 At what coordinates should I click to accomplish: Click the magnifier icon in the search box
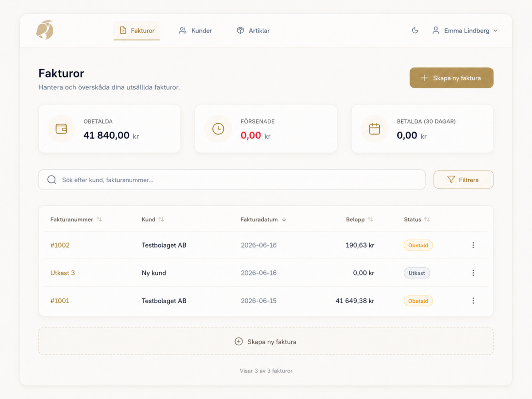click(52, 180)
